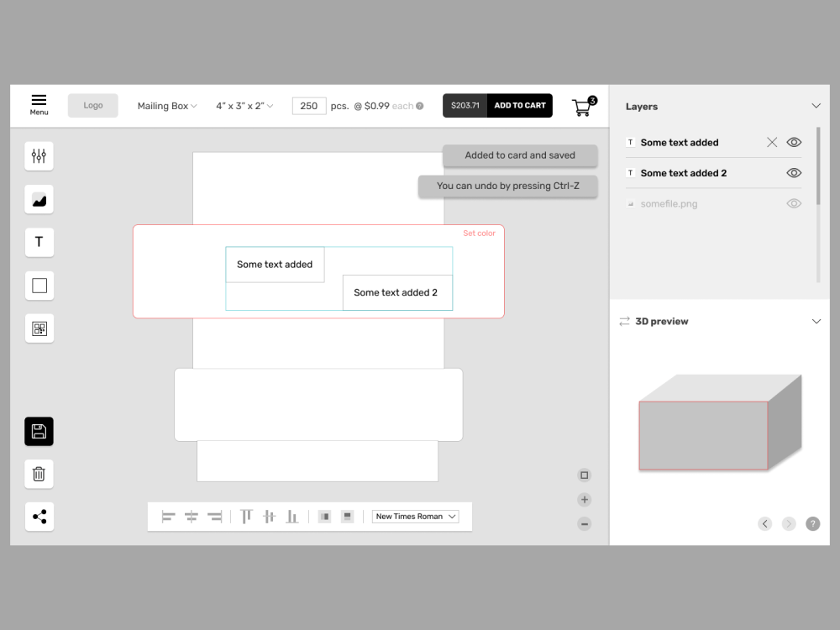Screen dimensions: 840x630
Task: Show the somefile.png layer
Action: [793, 202]
